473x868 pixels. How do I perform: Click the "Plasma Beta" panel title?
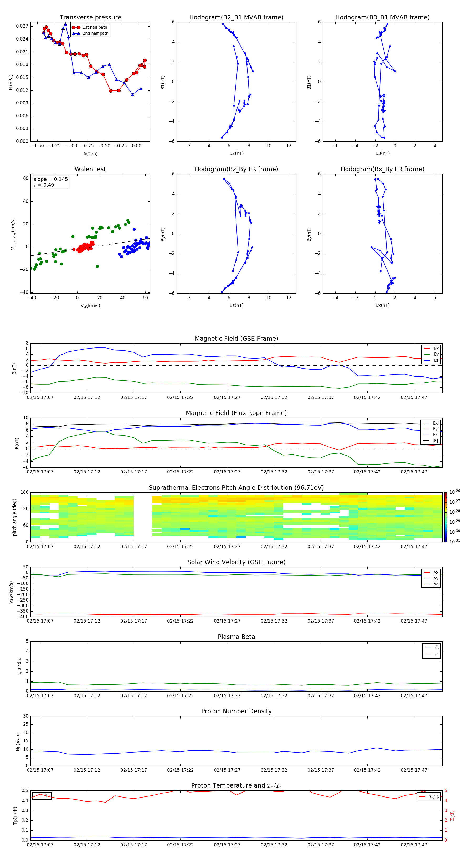point(236,637)
